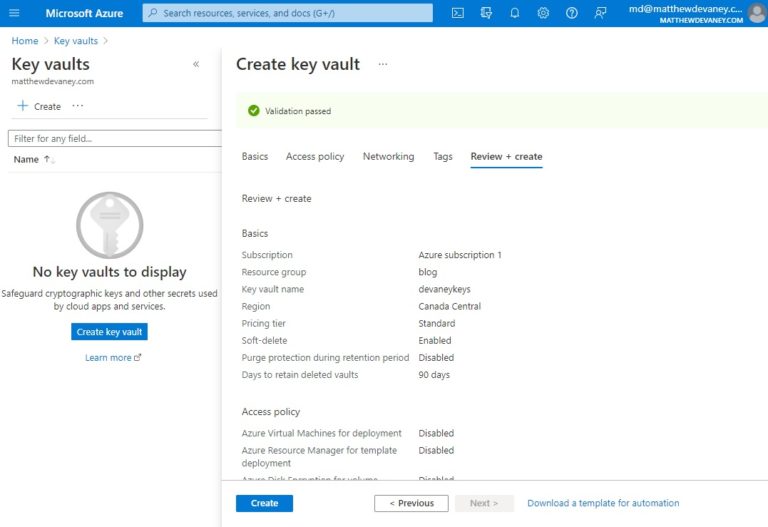The image size is (768, 527).
Task: Launch Cloud Shell from the top bar
Action: click(457, 13)
